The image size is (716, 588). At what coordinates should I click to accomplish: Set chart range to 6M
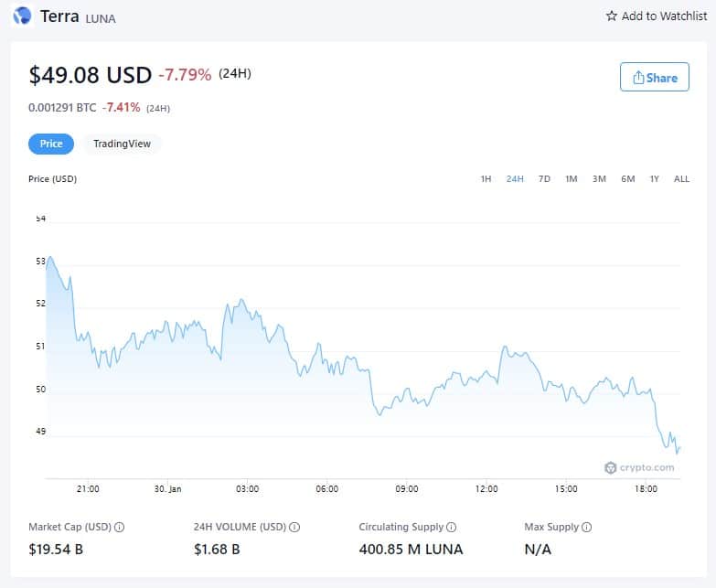(627, 178)
